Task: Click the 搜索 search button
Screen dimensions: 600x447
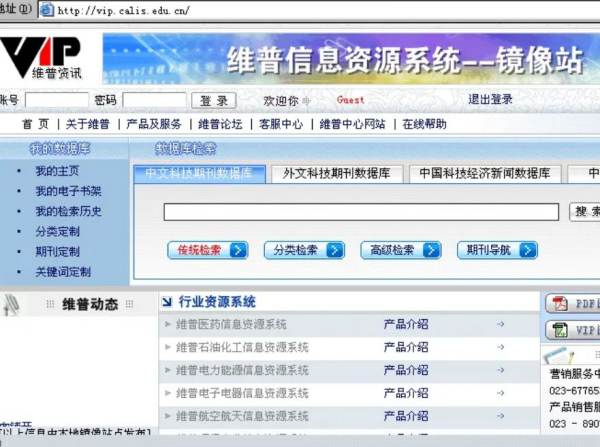Action: point(585,212)
